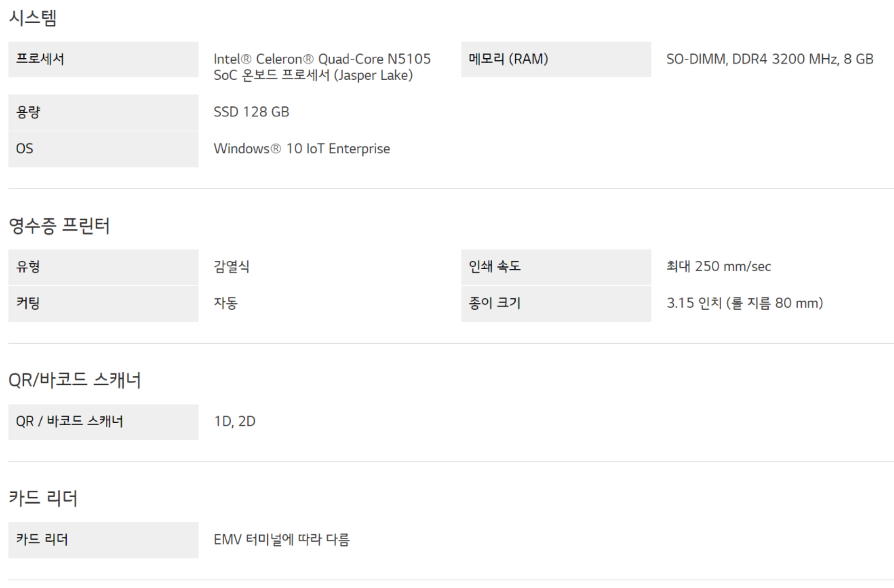
Task: Select the 종이 크기 label cell
Action: coord(556,303)
